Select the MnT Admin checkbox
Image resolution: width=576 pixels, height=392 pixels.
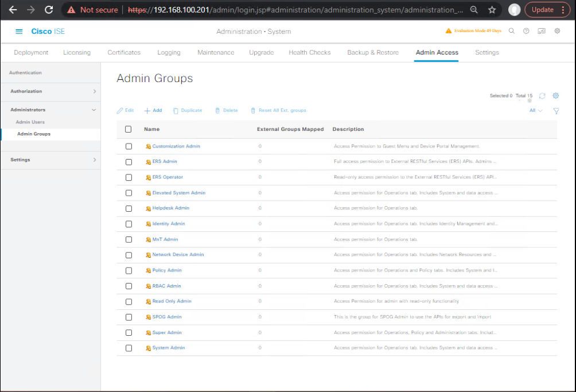129,239
